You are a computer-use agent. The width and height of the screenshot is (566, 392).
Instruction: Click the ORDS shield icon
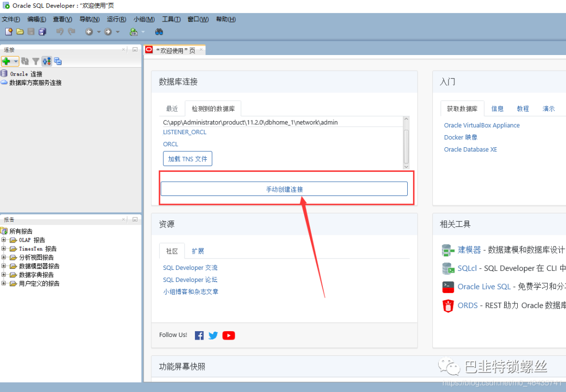click(448, 306)
